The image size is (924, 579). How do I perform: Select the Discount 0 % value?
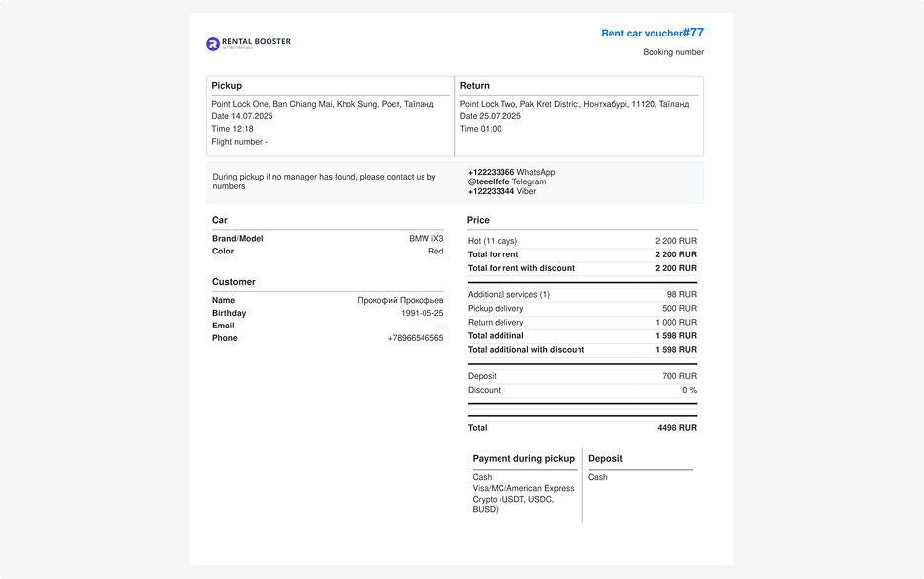689,390
